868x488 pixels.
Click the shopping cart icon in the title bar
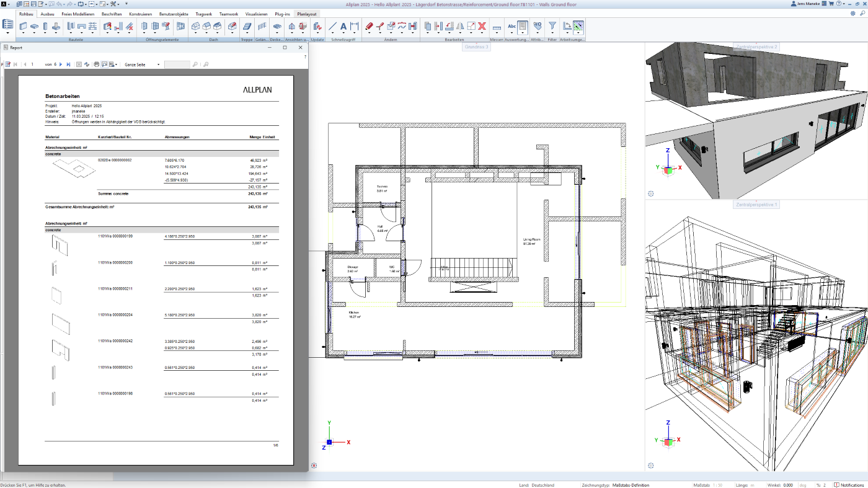(x=831, y=4)
